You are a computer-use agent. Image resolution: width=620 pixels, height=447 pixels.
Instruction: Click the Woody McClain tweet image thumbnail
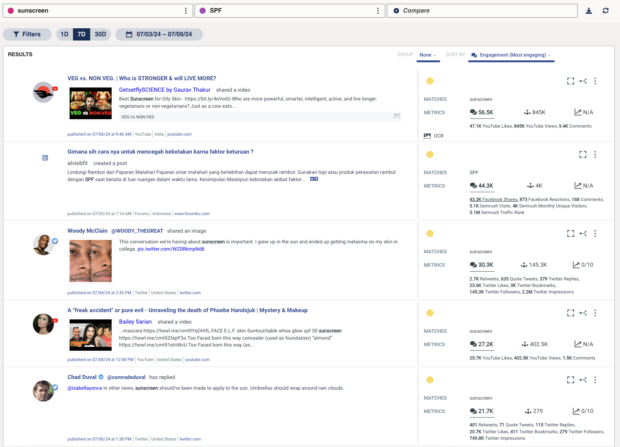click(x=91, y=261)
